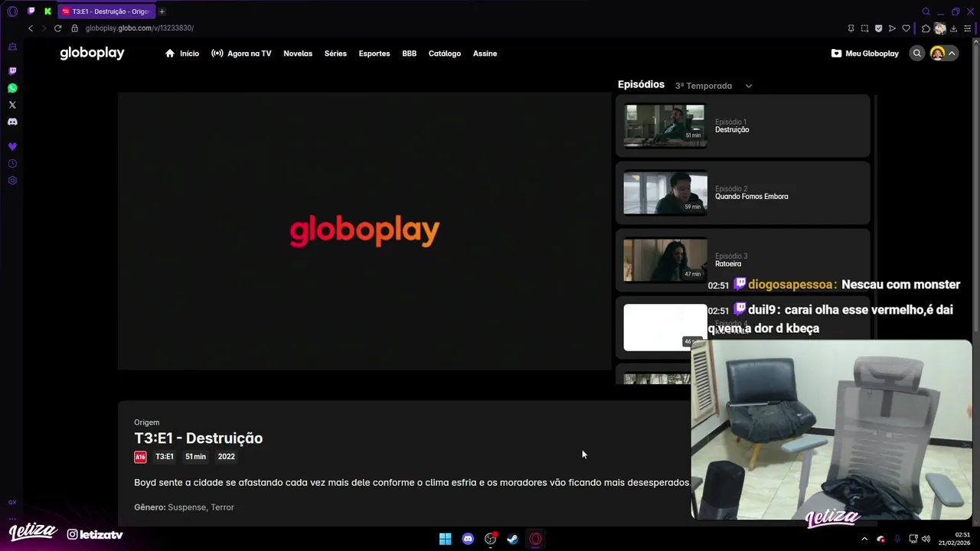Screen dimensions: 980x551
Task: Click the browser forward arrow
Action: coord(44,28)
